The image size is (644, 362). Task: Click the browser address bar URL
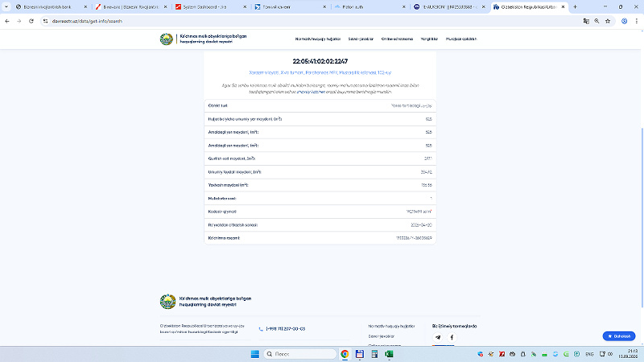click(87, 21)
